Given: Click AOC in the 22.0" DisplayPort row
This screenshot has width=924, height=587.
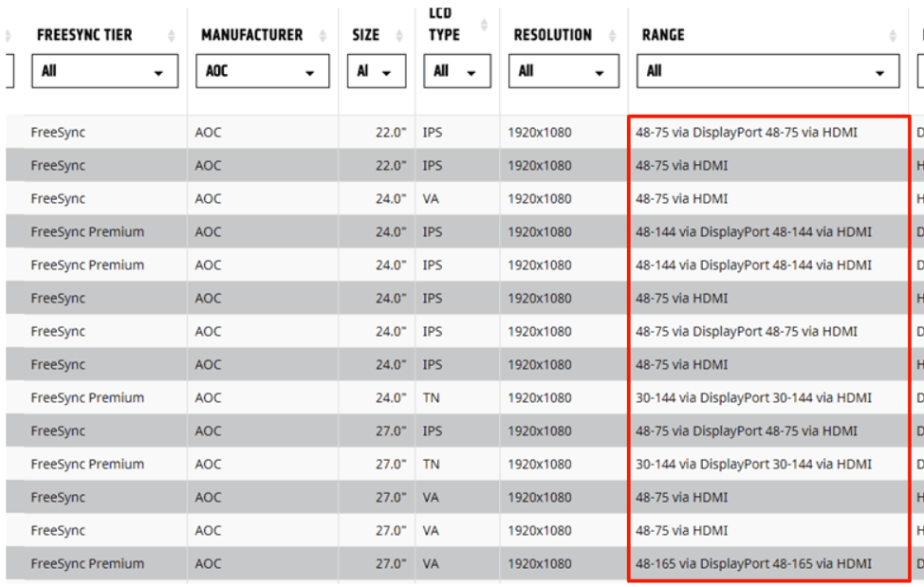Looking at the screenshot, I should pyautogui.click(x=208, y=133).
